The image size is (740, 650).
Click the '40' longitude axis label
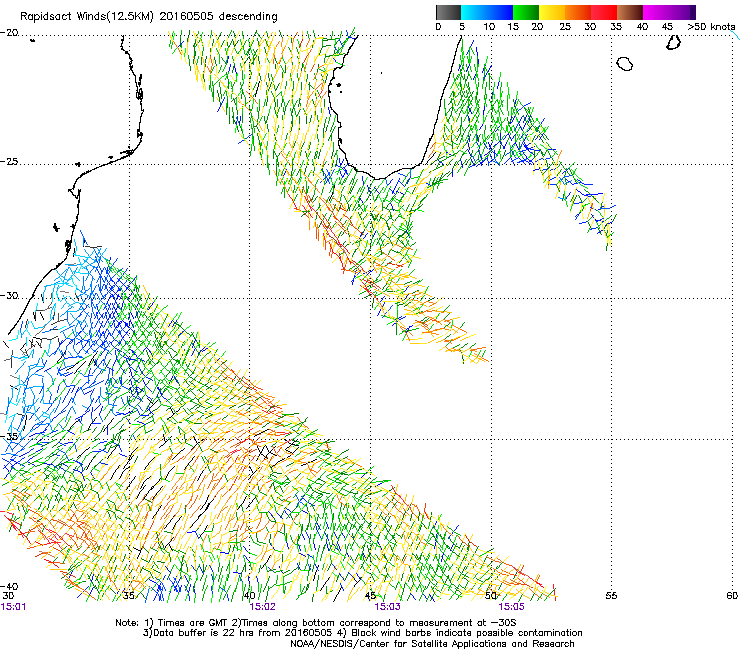[x=249, y=595]
